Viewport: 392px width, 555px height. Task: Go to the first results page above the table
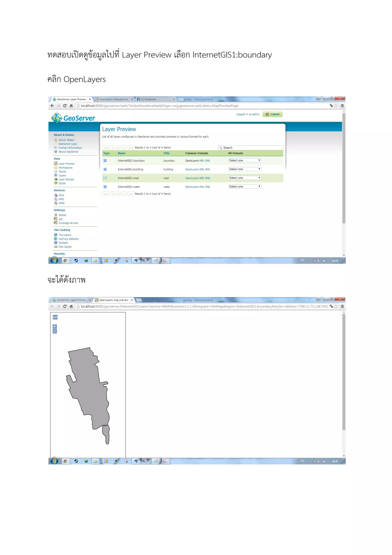[x=106, y=147]
